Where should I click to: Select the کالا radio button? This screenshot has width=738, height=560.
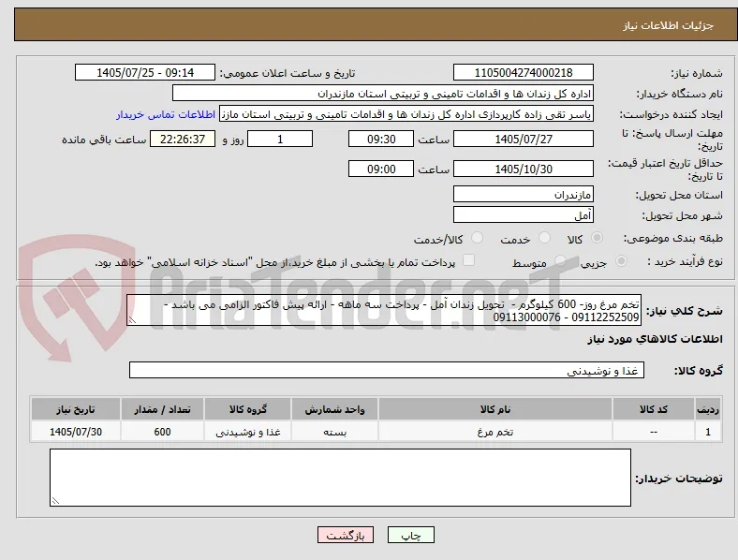(597, 238)
